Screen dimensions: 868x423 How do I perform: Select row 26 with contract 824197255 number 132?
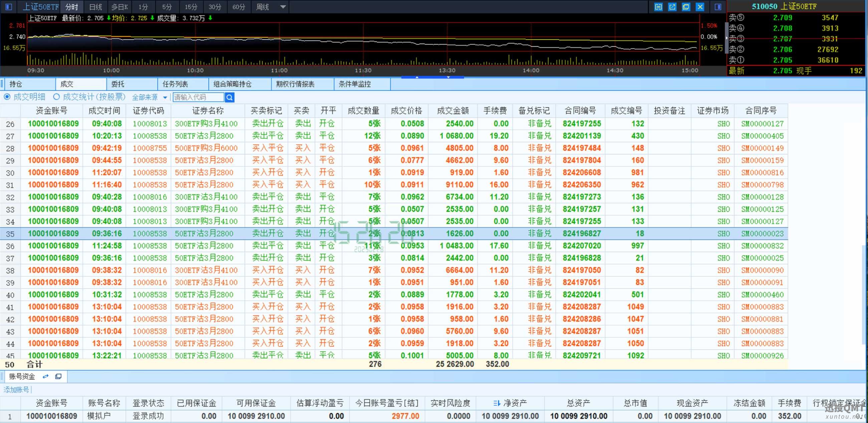pos(394,124)
